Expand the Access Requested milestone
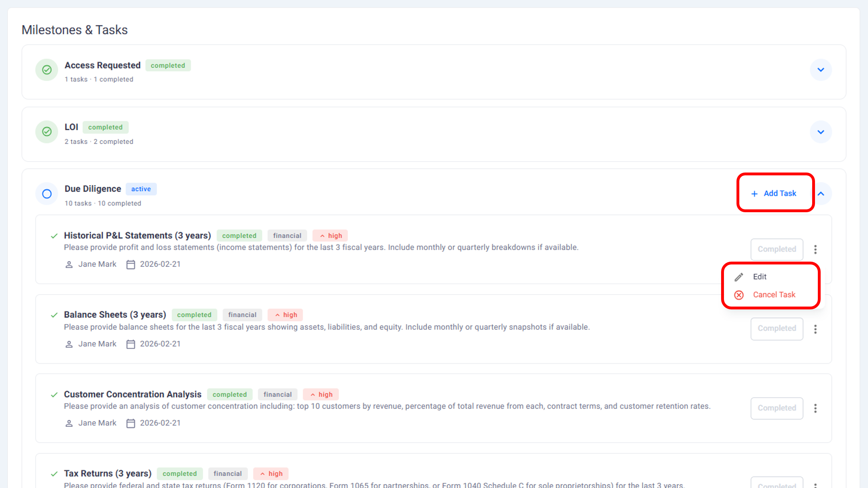The width and height of the screenshot is (868, 488). tap(821, 70)
